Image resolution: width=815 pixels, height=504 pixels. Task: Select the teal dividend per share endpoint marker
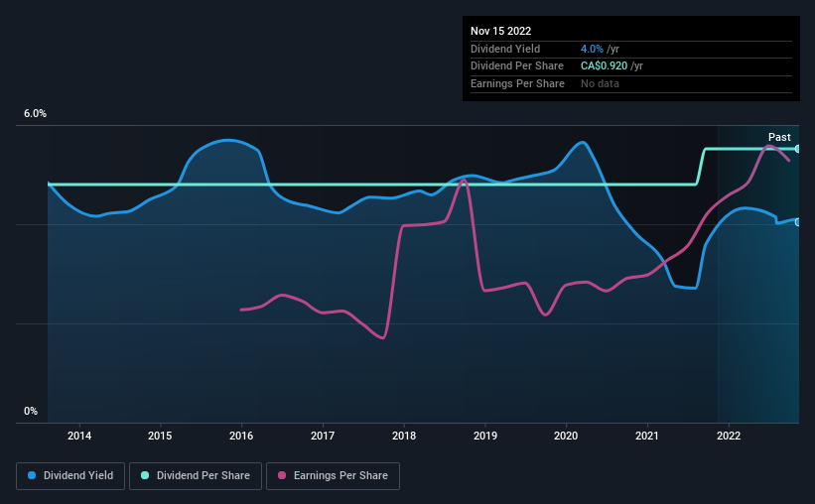[x=798, y=149]
